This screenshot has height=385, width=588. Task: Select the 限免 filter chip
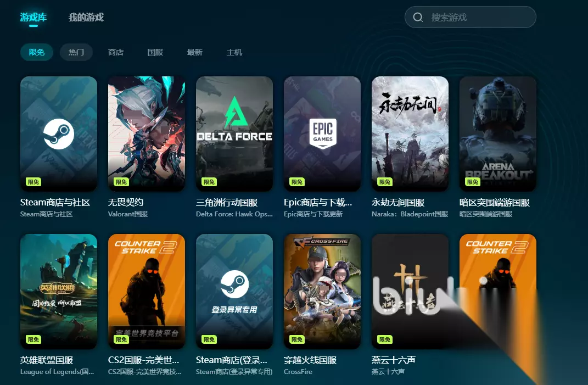(36, 52)
